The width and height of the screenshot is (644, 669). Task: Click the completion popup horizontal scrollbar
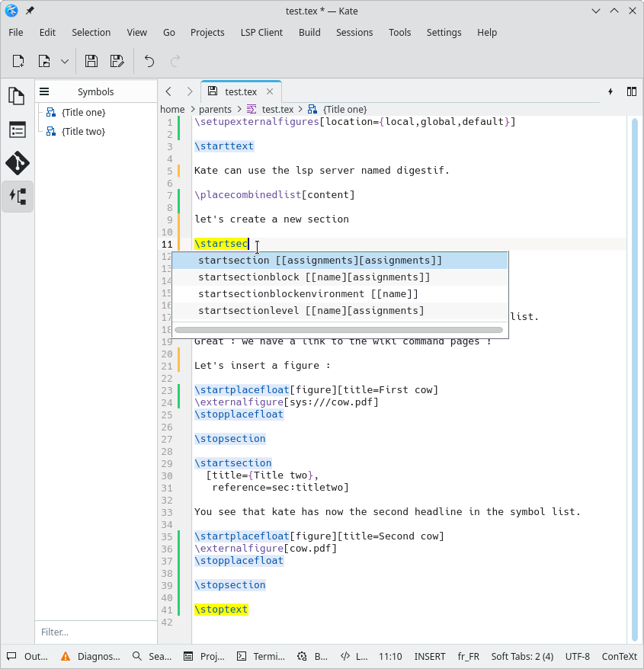338,330
